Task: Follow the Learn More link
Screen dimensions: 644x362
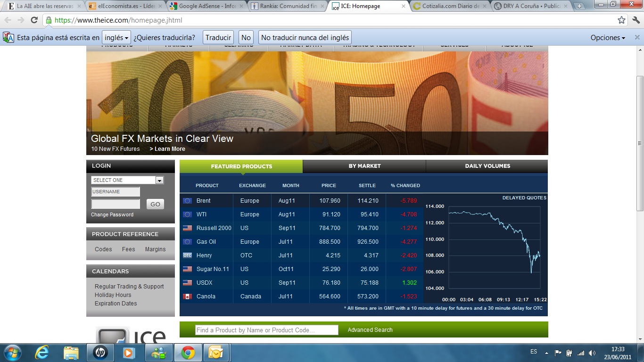Action: pos(167,149)
